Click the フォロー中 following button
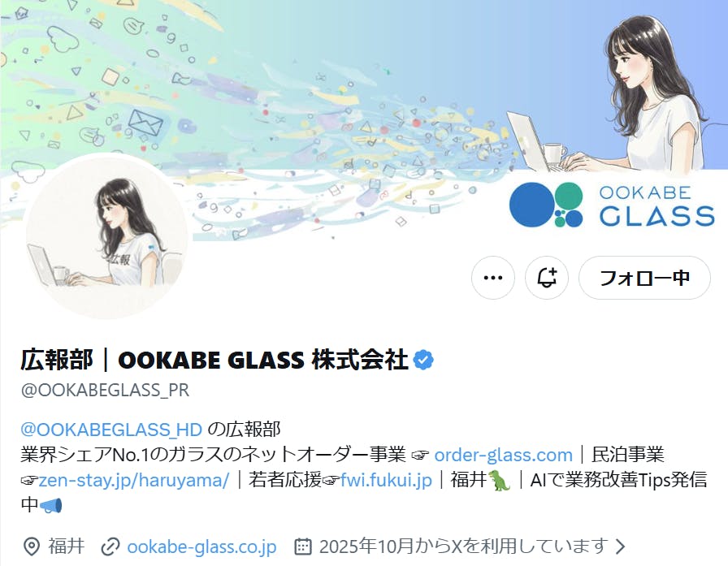Screen dimensions: 728x566 click(644, 278)
